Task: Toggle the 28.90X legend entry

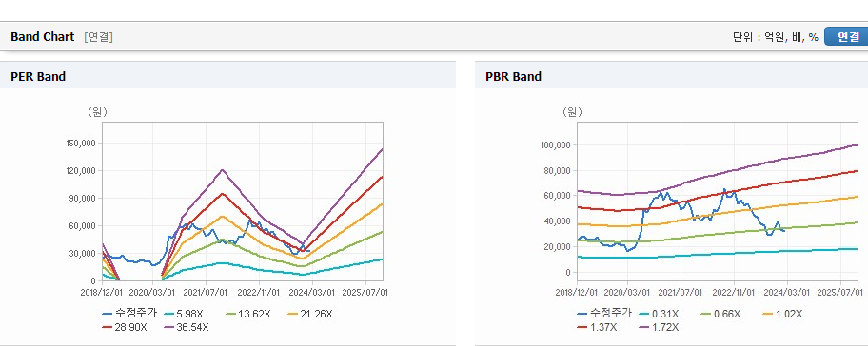Action: (125, 327)
